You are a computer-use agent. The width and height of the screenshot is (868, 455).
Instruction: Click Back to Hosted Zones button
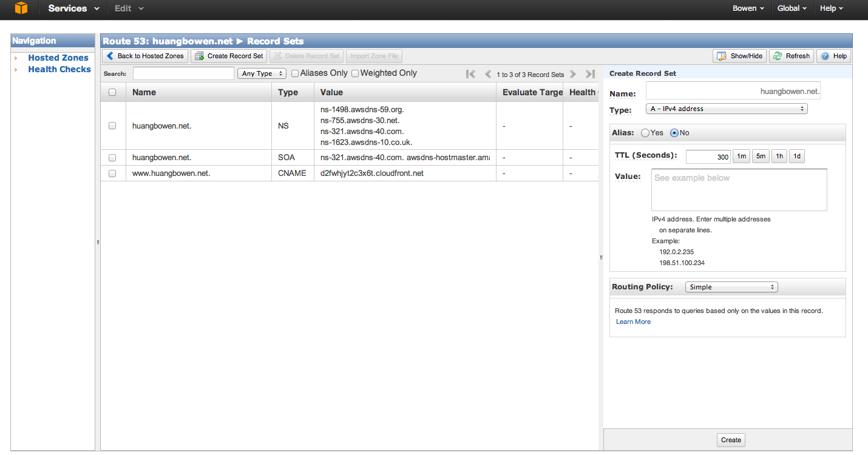(145, 56)
